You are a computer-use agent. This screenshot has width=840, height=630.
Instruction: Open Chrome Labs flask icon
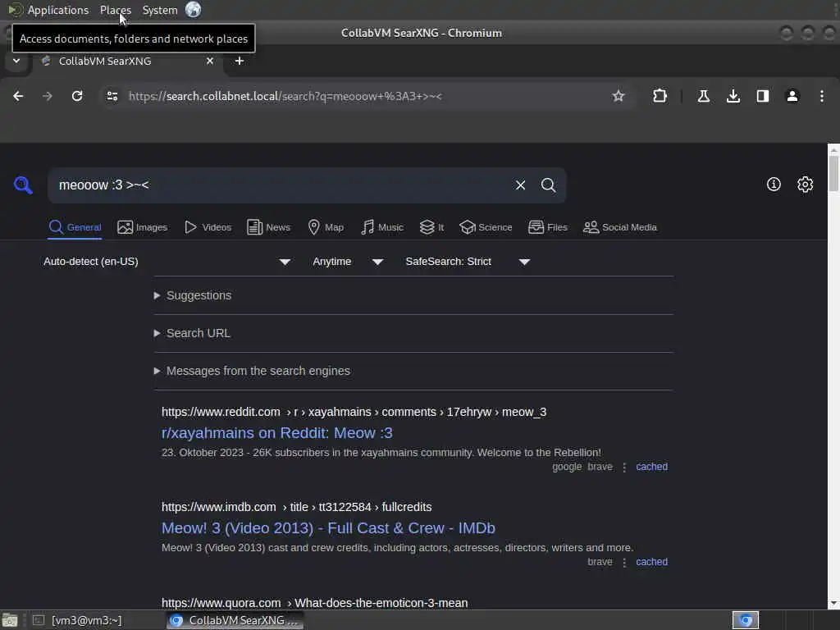tap(703, 96)
